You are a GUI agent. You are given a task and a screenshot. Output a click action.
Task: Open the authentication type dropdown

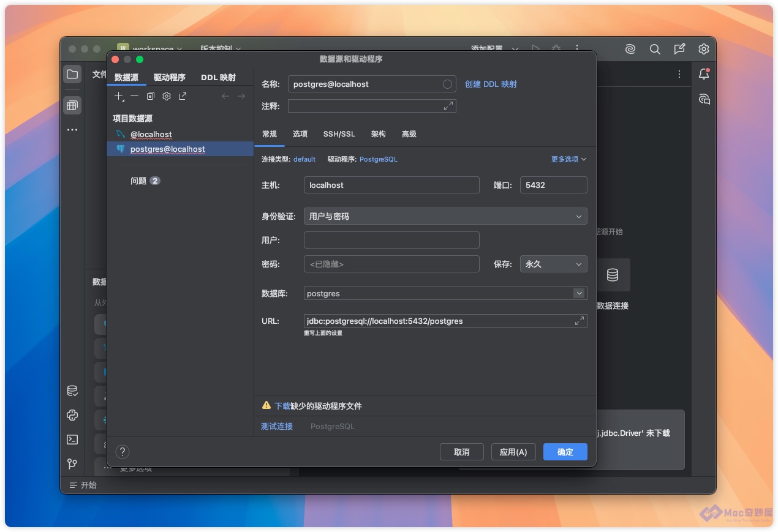click(x=445, y=216)
